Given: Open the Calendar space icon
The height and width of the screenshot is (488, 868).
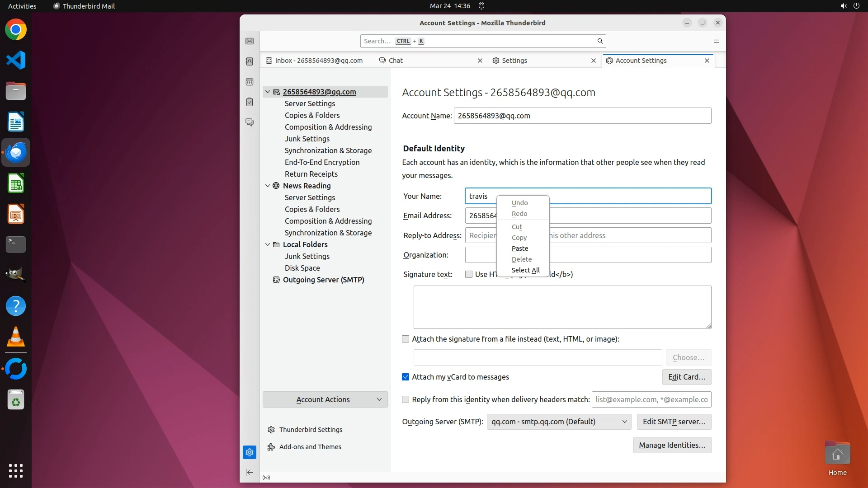Looking at the screenshot, I should pyautogui.click(x=250, y=82).
